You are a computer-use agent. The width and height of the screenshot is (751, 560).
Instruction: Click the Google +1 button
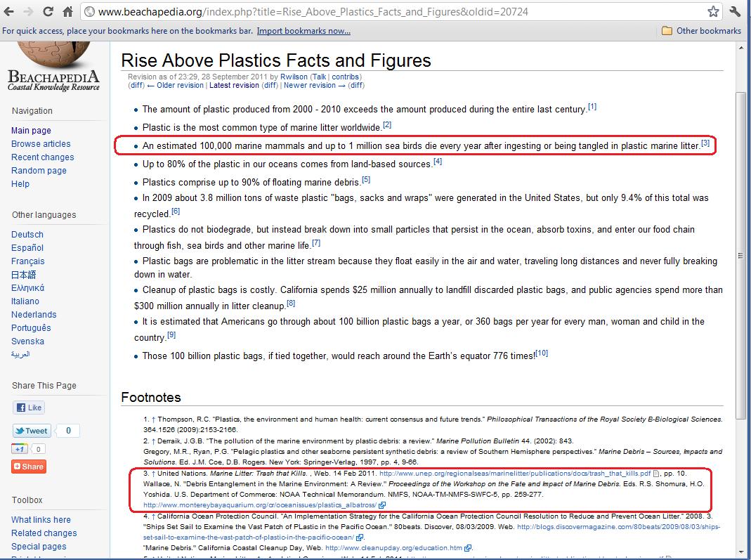(x=20, y=449)
